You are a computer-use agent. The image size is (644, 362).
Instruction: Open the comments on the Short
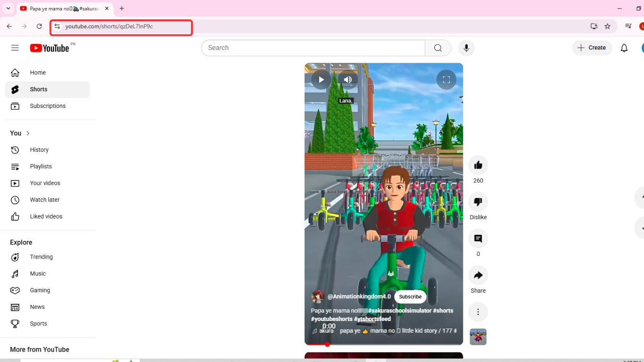[478, 239]
